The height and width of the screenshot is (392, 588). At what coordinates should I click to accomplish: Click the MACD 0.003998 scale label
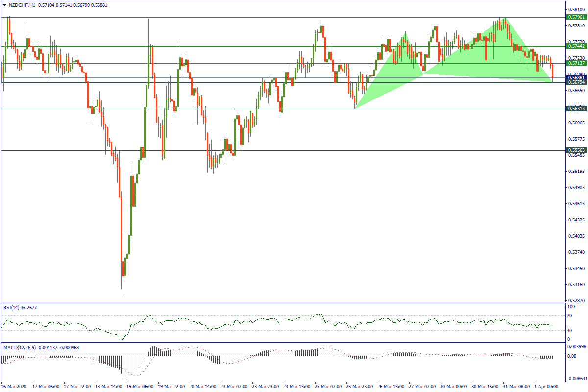[576, 347]
